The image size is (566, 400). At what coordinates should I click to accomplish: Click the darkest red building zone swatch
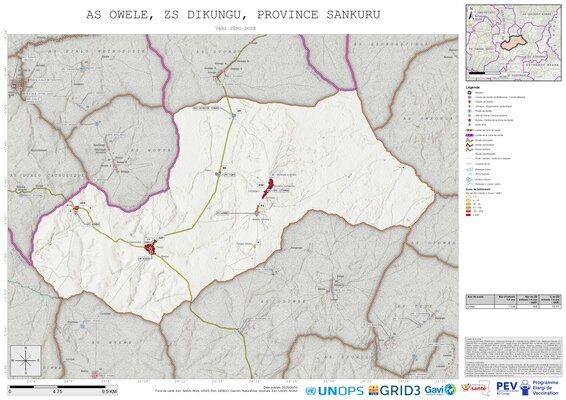point(469,214)
